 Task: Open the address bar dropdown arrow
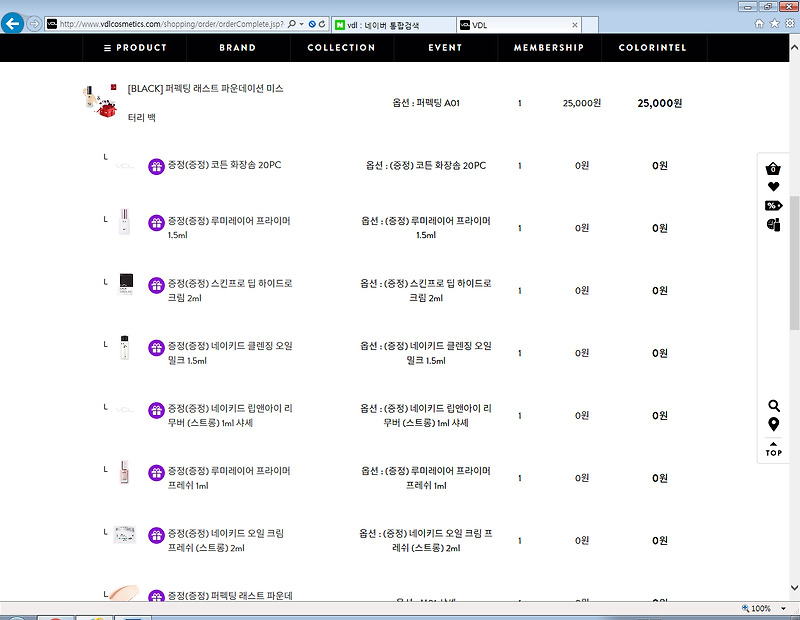tap(302, 24)
